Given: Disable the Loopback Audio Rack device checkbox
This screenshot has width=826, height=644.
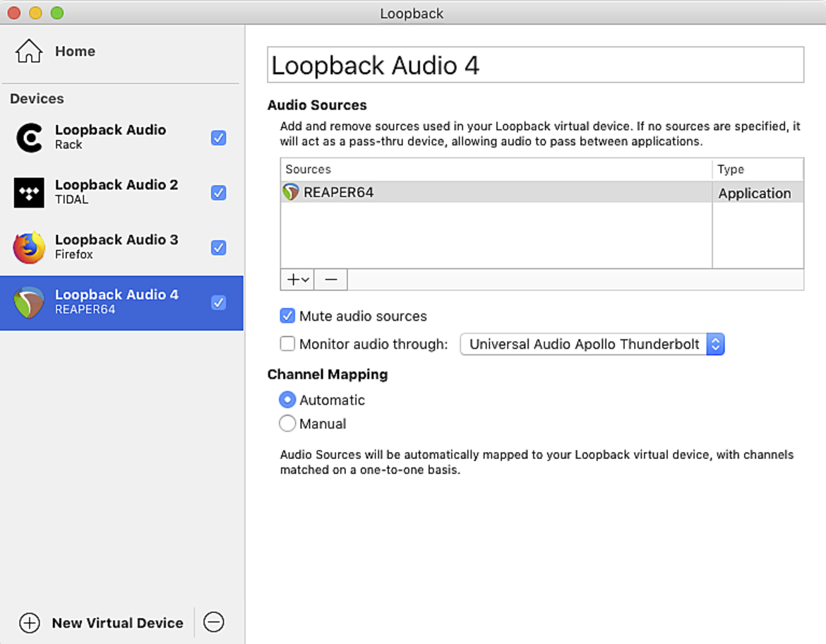Looking at the screenshot, I should (x=219, y=138).
